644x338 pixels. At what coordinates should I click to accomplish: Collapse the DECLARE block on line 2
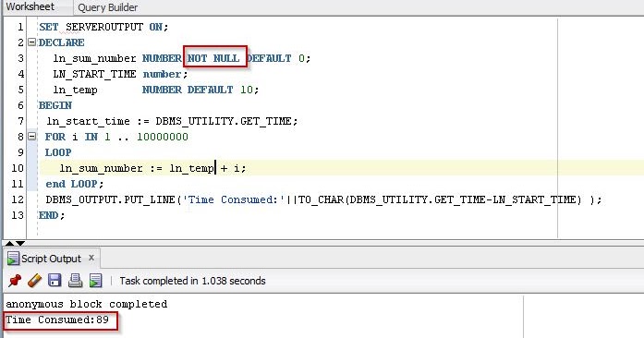click(x=31, y=42)
